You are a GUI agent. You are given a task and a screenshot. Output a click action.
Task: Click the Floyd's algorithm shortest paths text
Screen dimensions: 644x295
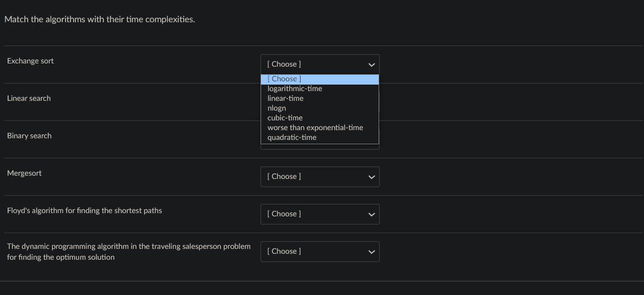[84, 210]
